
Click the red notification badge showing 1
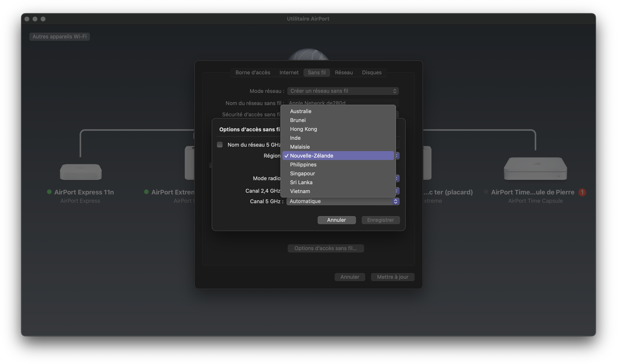point(582,192)
